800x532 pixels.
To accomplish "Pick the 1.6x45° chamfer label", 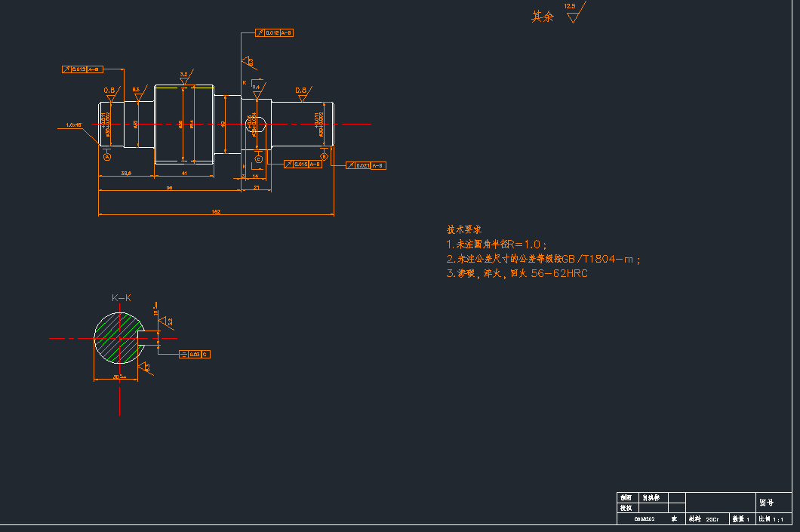I will (74, 125).
